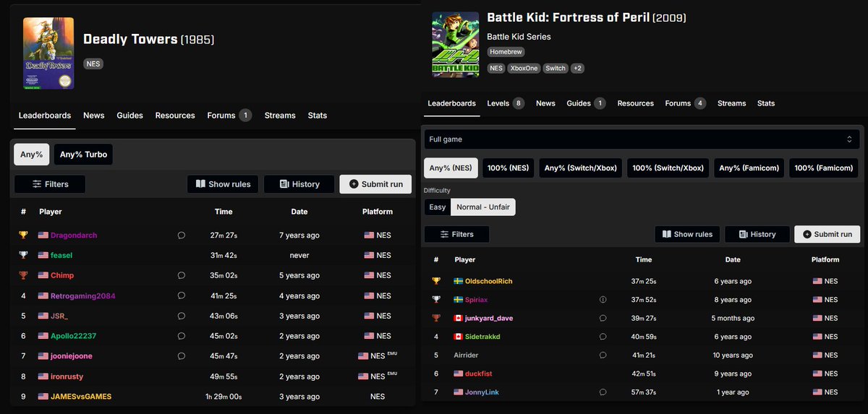Visit ironrusty player profile

coord(67,376)
